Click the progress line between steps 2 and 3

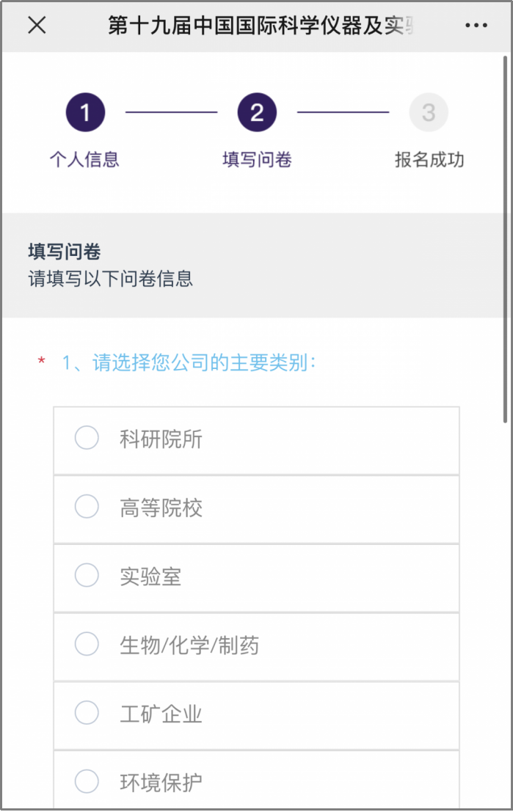click(343, 112)
